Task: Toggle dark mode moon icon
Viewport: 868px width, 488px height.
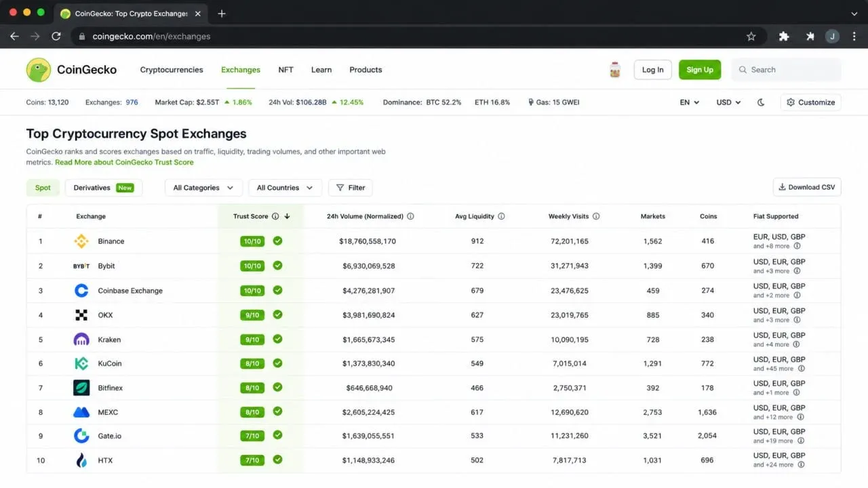Action: coord(761,102)
